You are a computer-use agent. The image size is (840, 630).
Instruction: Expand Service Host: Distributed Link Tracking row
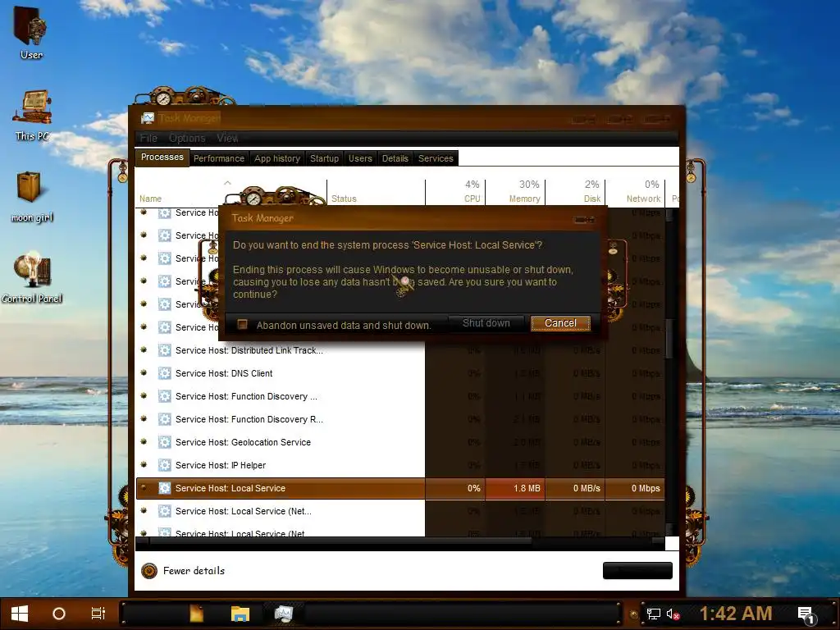click(x=144, y=349)
